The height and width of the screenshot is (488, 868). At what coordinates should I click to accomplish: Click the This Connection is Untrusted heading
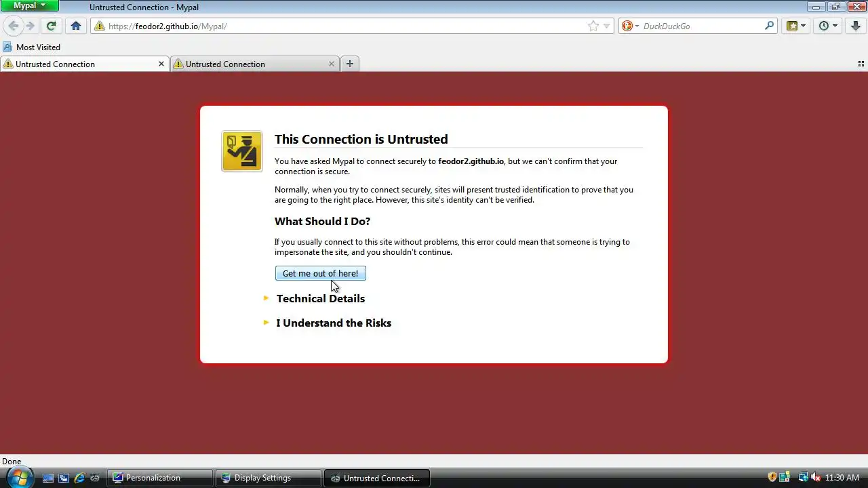361,139
